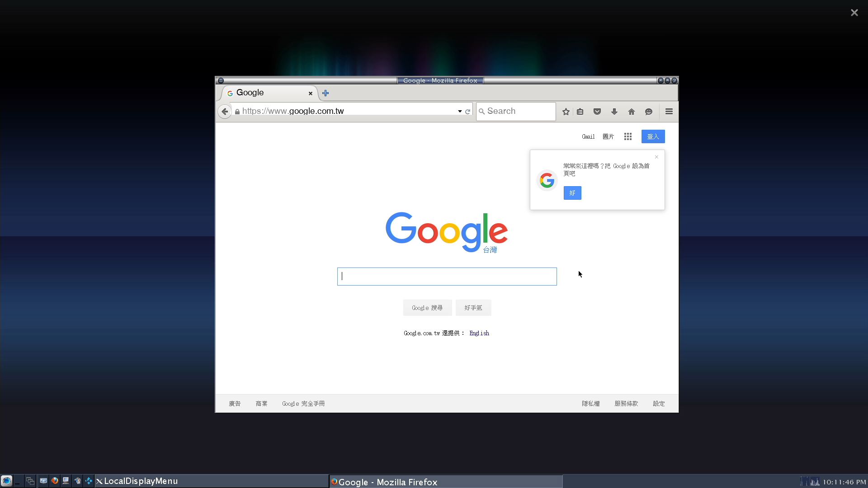Open the 商業 footer link
868x488 pixels.
click(x=261, y=404)
